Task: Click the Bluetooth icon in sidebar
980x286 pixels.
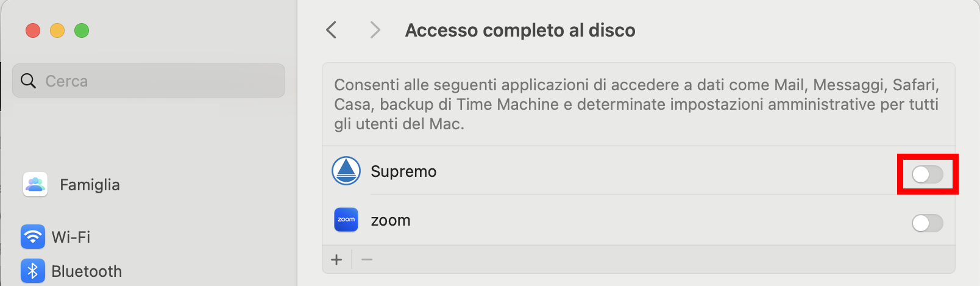Action: (33, 271)
